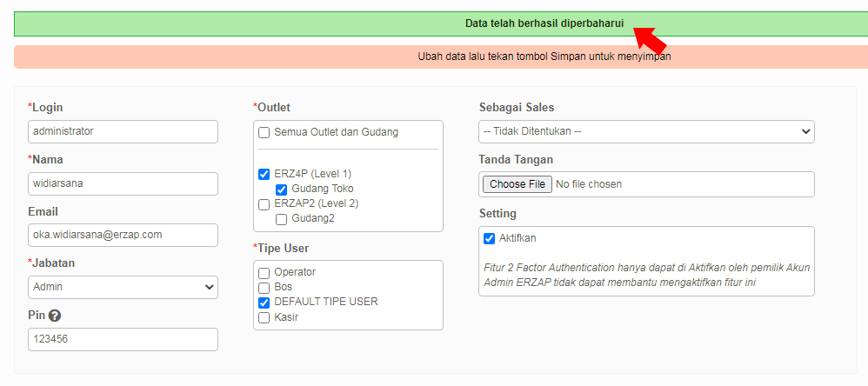Click the Nama field with widiarsana
The image size is (868, 386).
[123, 183]
